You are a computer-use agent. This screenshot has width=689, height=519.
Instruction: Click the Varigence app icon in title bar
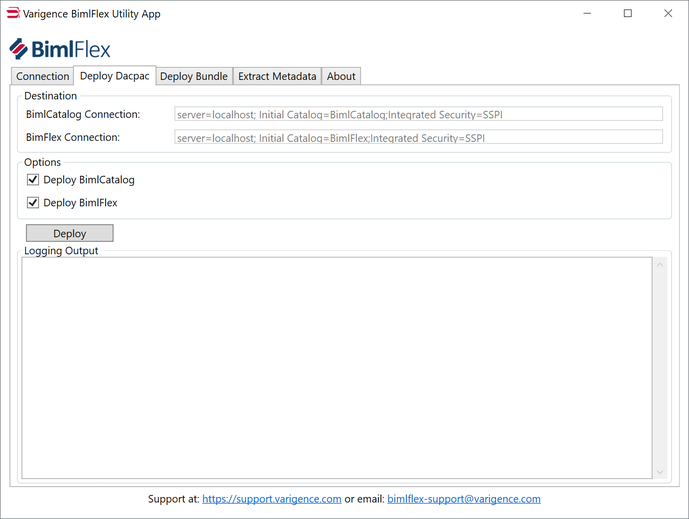[13, 13]
